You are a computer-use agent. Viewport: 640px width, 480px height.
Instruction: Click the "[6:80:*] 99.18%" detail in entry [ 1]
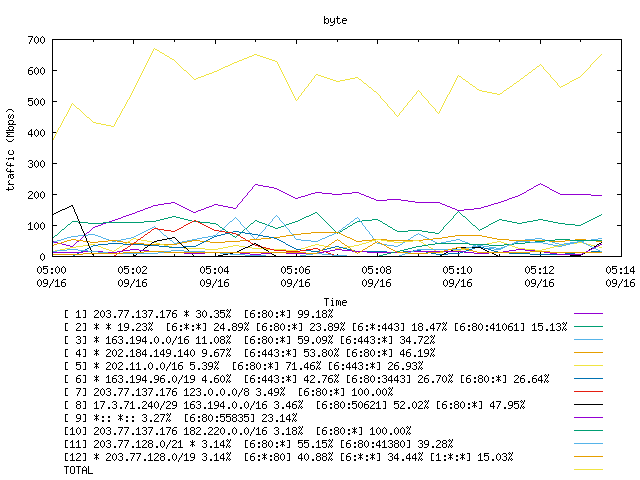pos(288,314)
